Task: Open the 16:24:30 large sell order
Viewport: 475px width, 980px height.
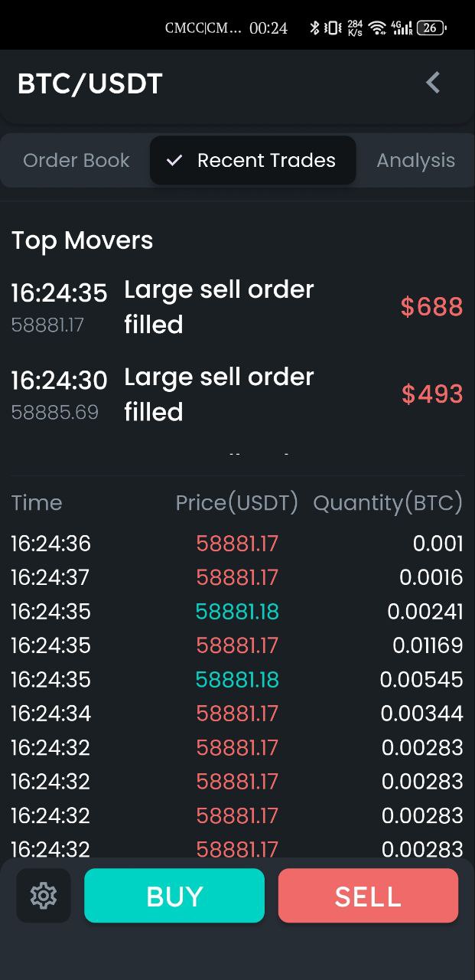Action: click(219, 394)
